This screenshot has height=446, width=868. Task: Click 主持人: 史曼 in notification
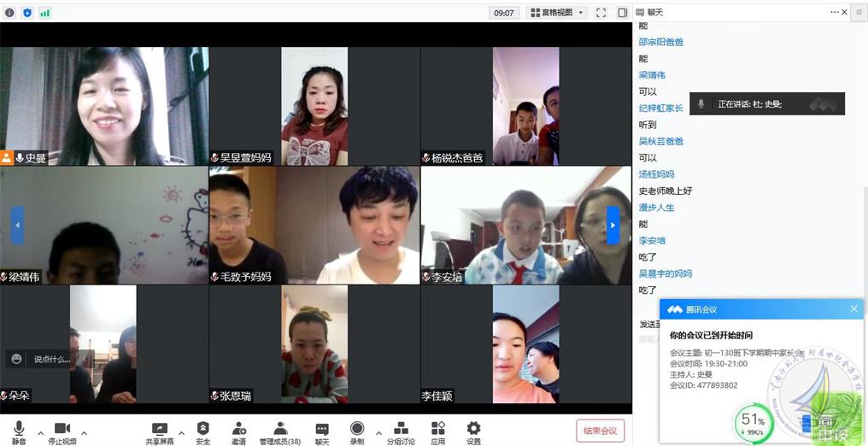[690, 374]
